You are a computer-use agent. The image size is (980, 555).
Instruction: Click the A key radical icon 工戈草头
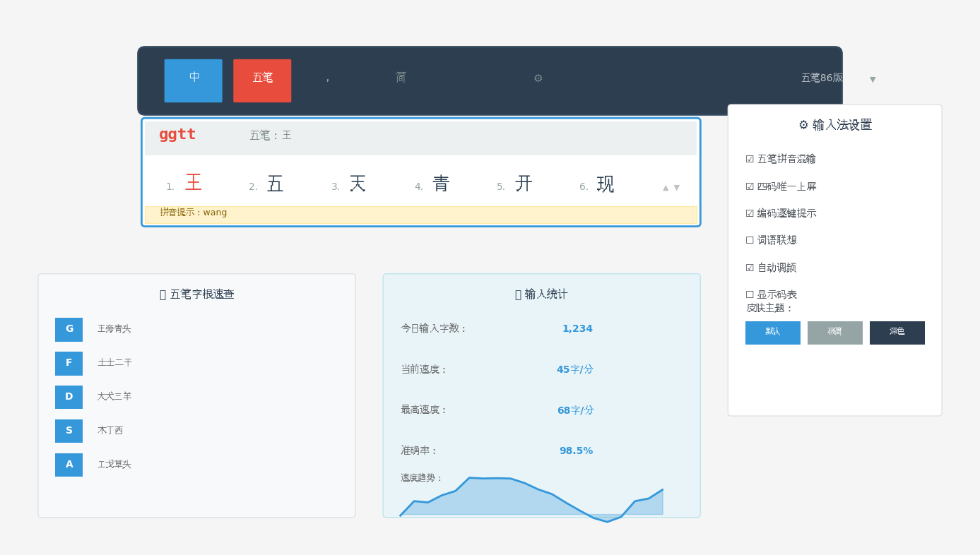coord(69,465)
